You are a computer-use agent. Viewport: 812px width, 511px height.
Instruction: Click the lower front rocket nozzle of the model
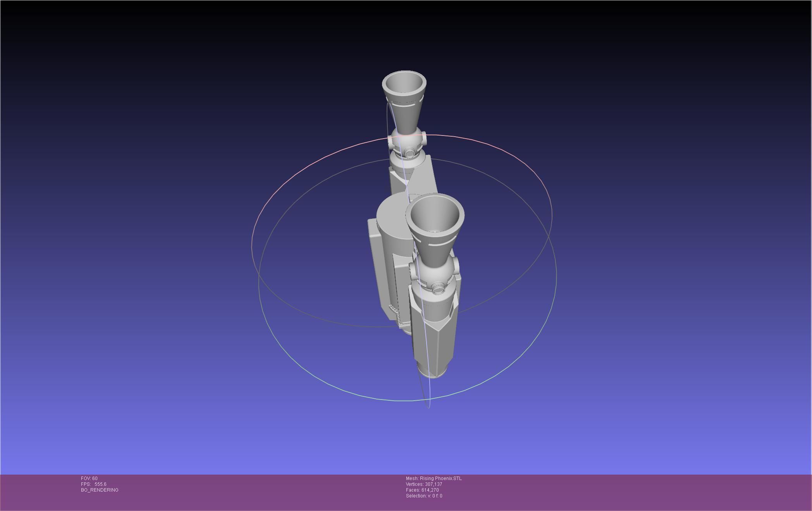coord(435,230)
